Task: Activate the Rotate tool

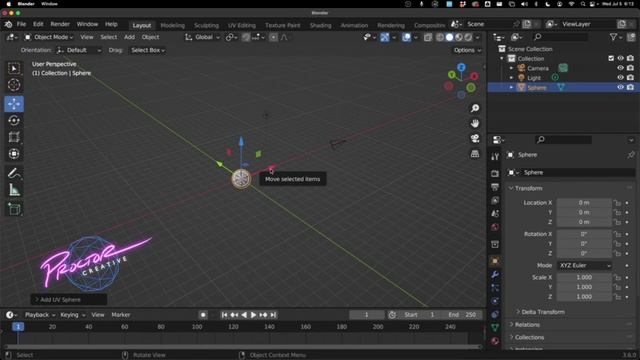Action: (14, 121)
